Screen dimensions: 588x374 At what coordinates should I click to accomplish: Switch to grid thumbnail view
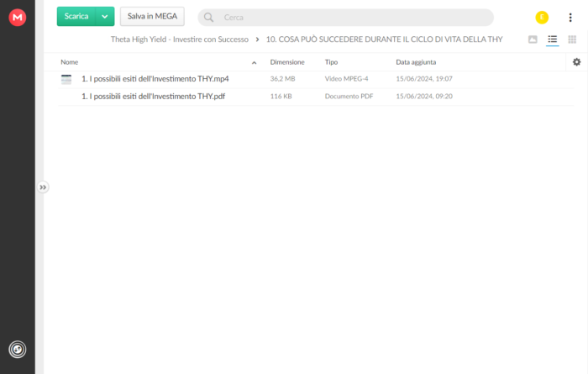point(572,40)
